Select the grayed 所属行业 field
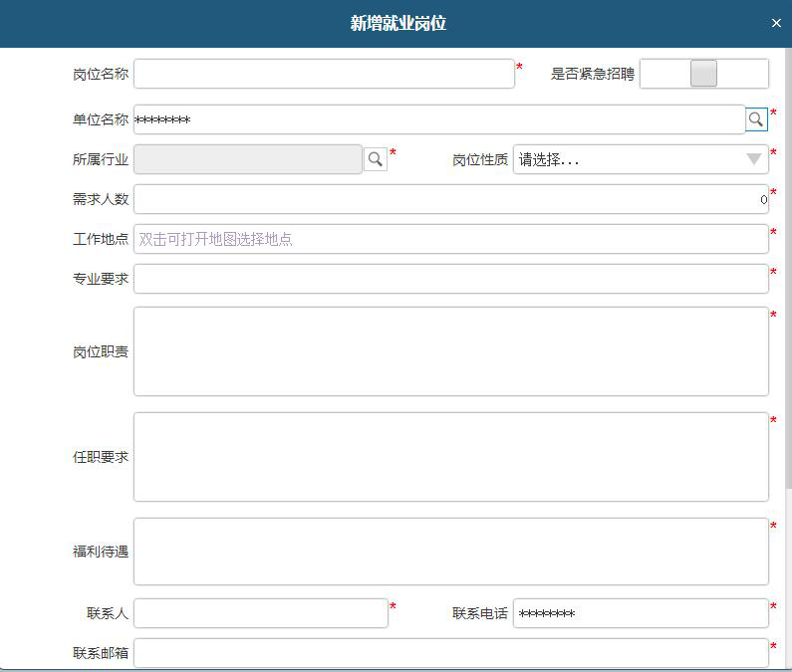 point(247,159)
